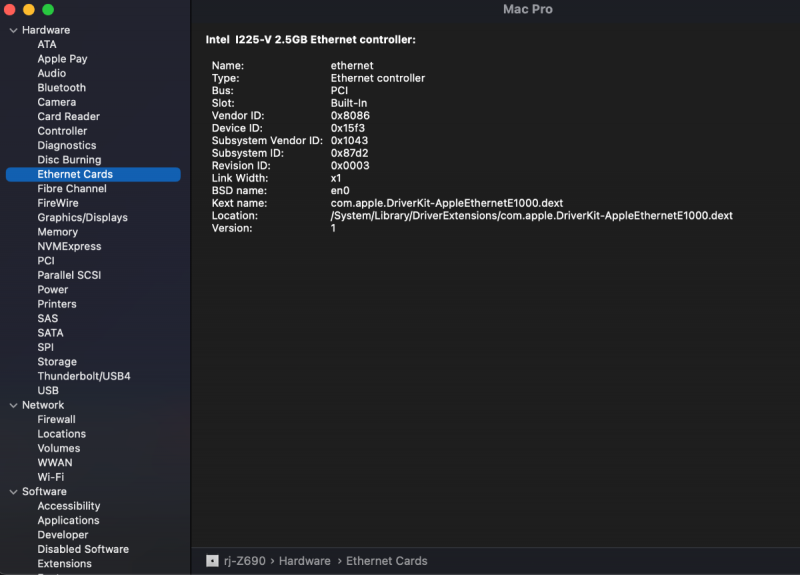Select Volumes under Network

[59, 448]
